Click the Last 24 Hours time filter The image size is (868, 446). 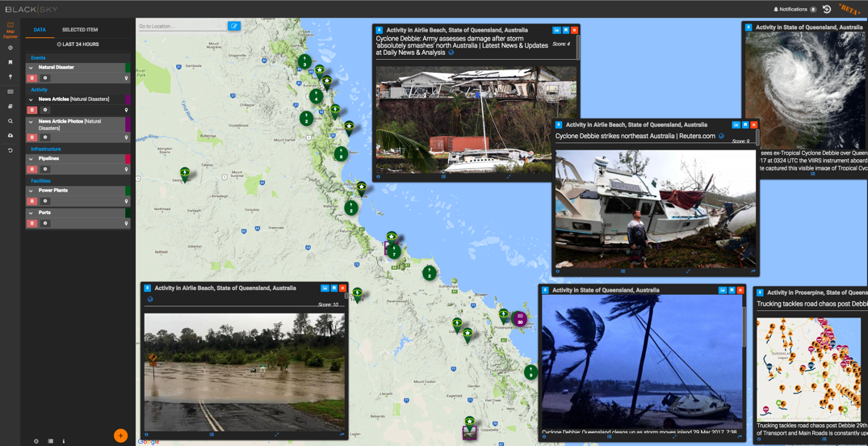tap(78, 44)
